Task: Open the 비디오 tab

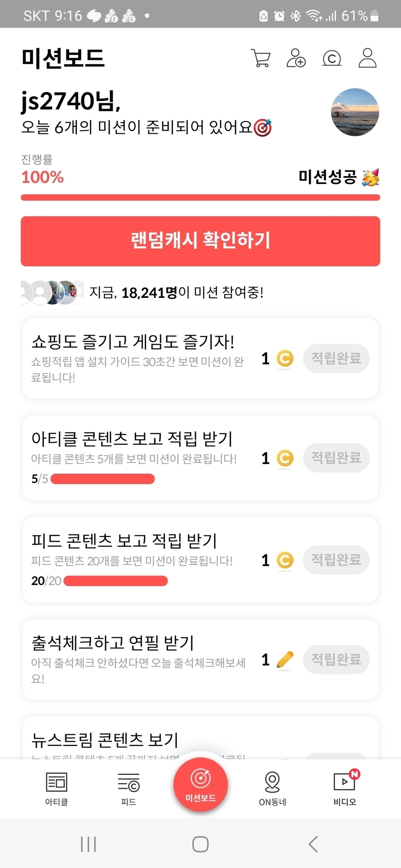Action: [x=345, y=788]
